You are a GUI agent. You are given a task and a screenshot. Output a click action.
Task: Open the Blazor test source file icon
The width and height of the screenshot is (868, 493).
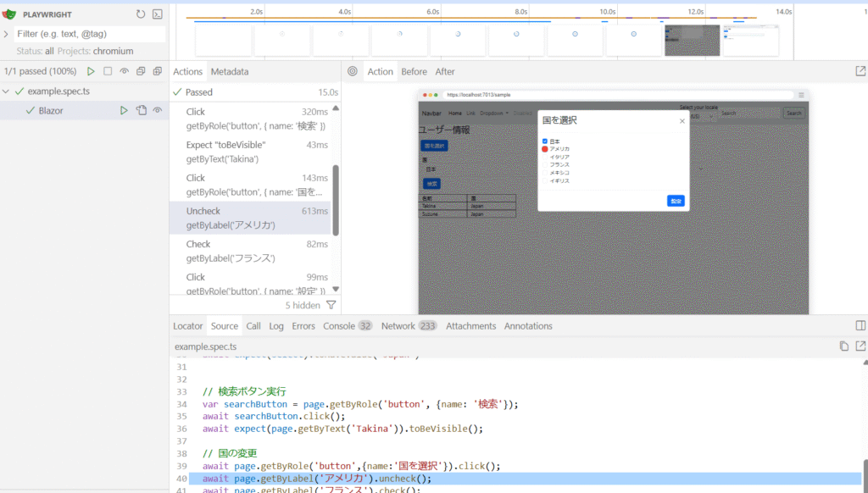point(142,111)
